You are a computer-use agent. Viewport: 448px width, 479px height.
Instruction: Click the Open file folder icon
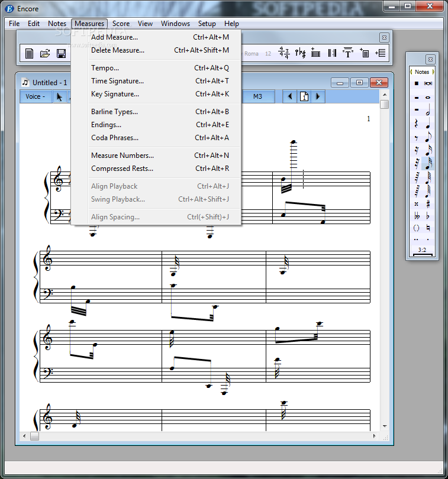[45, 53]
